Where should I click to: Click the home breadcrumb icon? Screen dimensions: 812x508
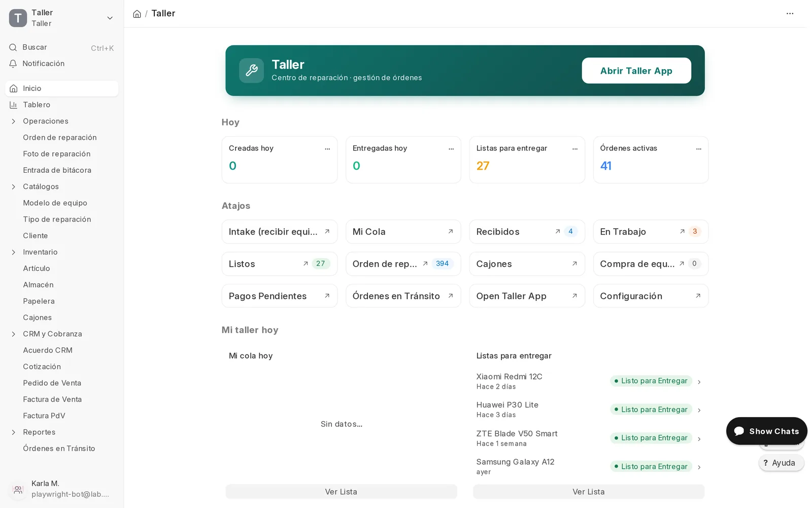[137, 14]
